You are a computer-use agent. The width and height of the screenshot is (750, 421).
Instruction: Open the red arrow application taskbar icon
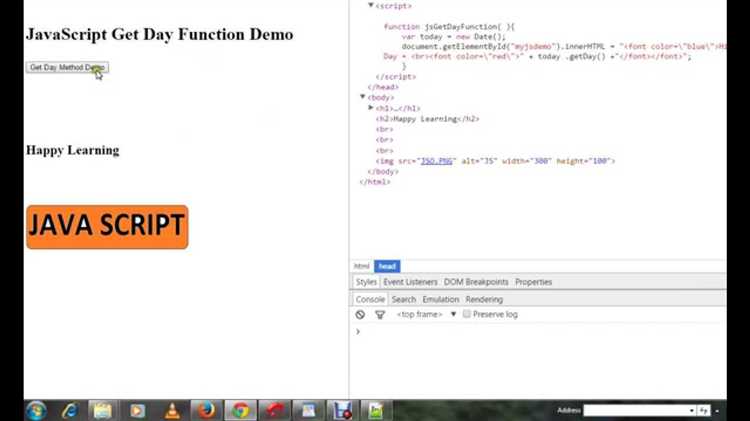(x=275, y=410)
